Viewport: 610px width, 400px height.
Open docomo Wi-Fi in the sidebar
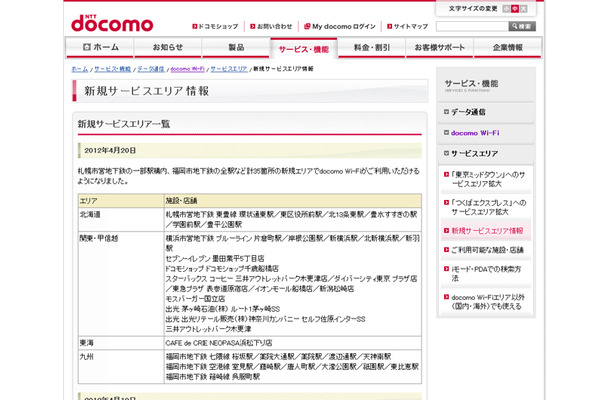point(475,133)
